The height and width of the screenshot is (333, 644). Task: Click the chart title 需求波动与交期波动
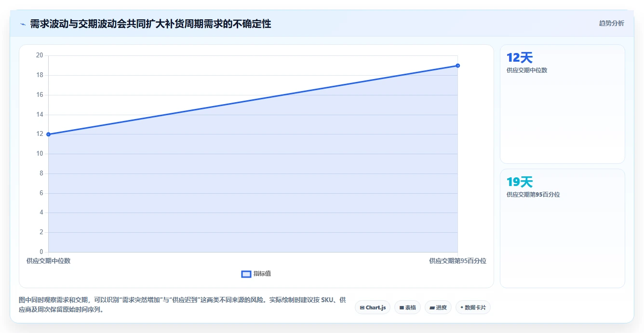(150, 24)
